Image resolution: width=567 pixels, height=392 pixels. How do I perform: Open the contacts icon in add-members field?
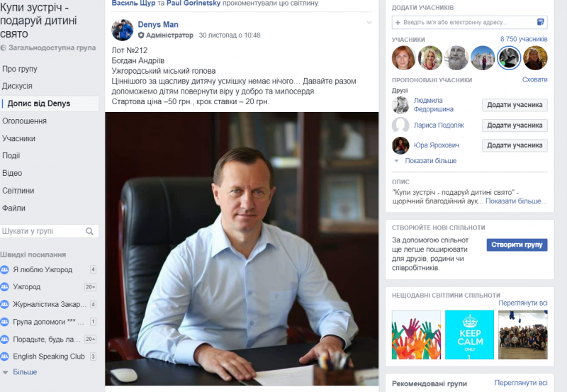pyautogui.click(x=540, y=22)
